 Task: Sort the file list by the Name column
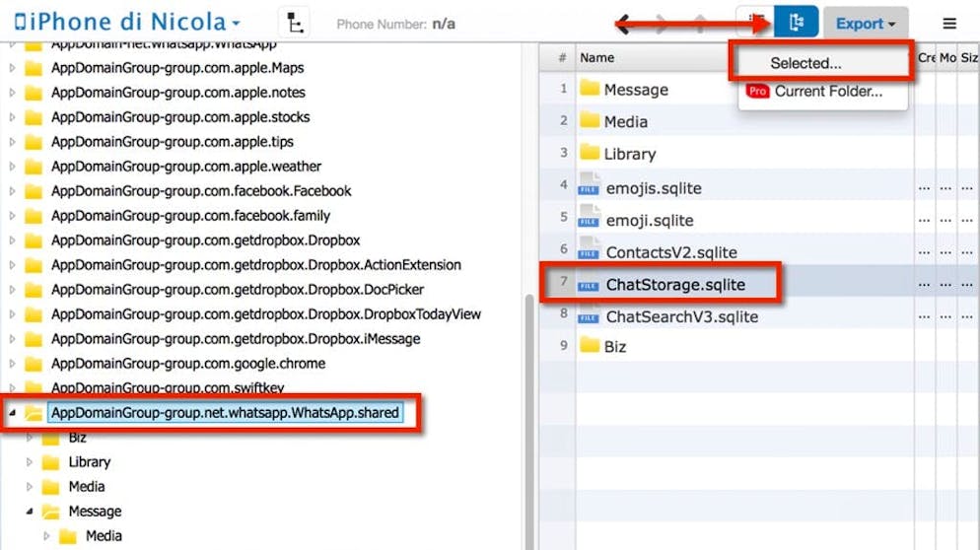pos(596,57)
